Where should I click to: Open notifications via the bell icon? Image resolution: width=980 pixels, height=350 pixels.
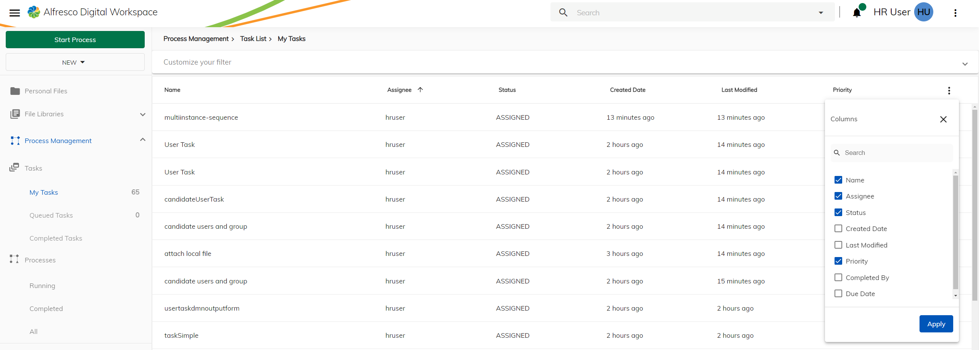[857, 12]
